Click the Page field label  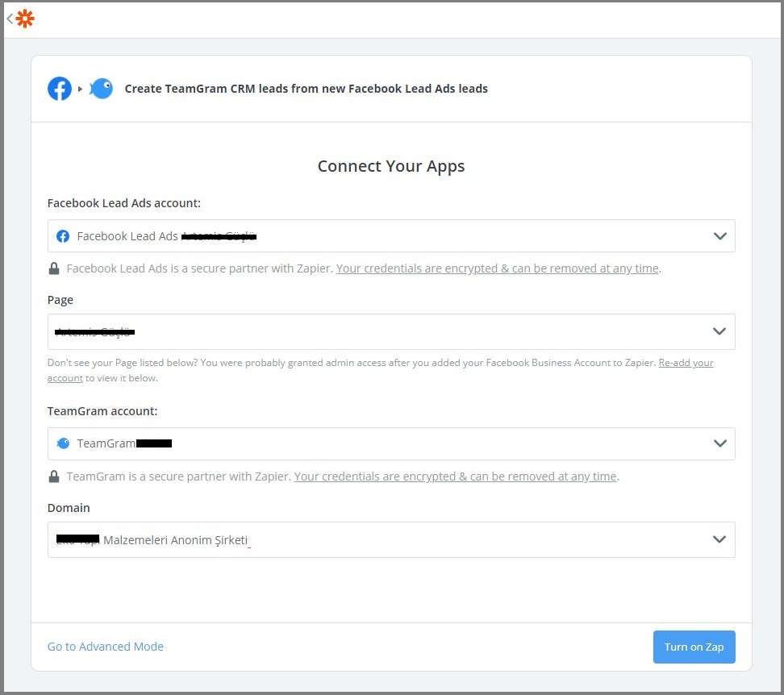tap(60, 300)
